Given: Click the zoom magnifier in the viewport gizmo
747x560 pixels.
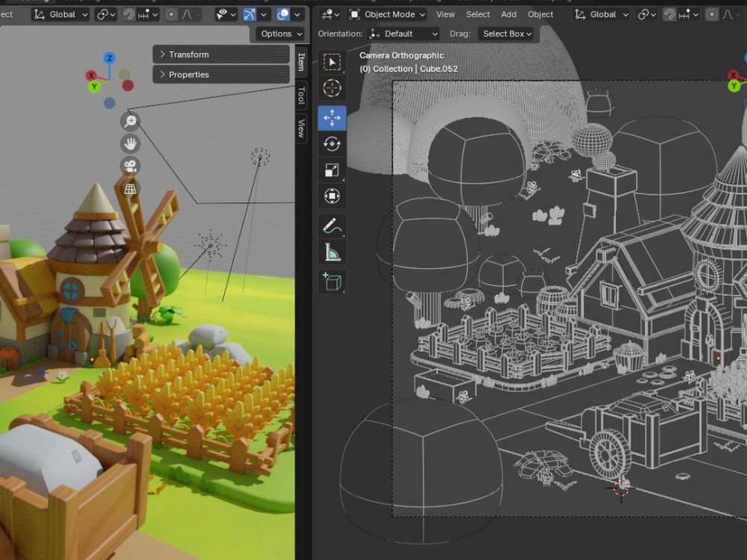Looking at the screenshot, I should [x=129, y=120].
